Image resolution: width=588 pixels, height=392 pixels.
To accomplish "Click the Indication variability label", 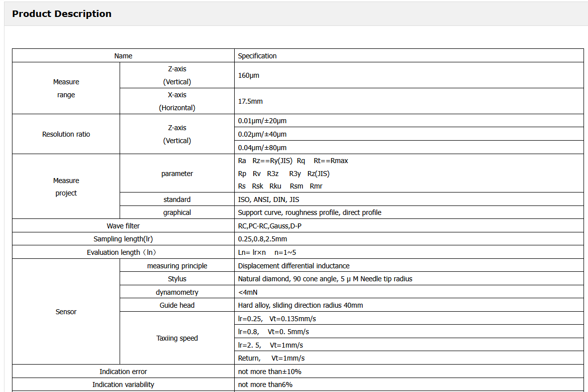I will tap(123, 385).
